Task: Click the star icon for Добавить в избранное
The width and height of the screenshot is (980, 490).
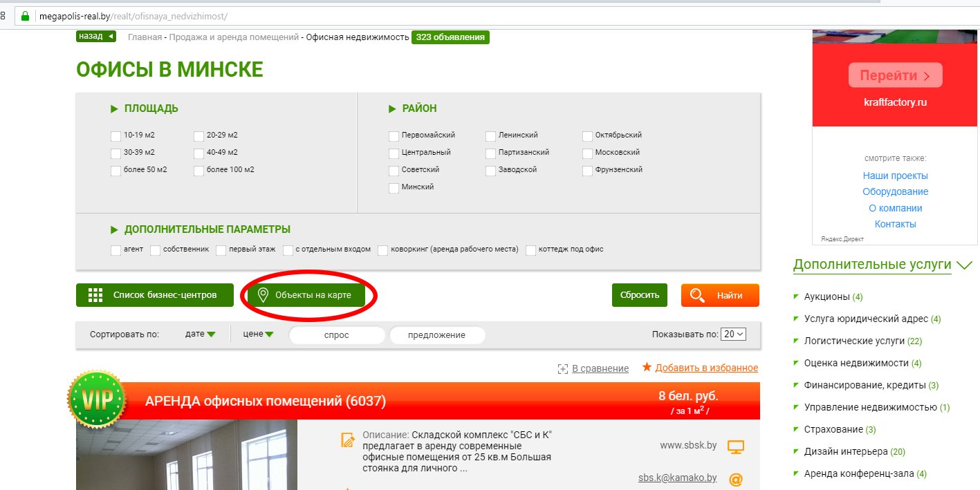Action: (x=647, y=368)
